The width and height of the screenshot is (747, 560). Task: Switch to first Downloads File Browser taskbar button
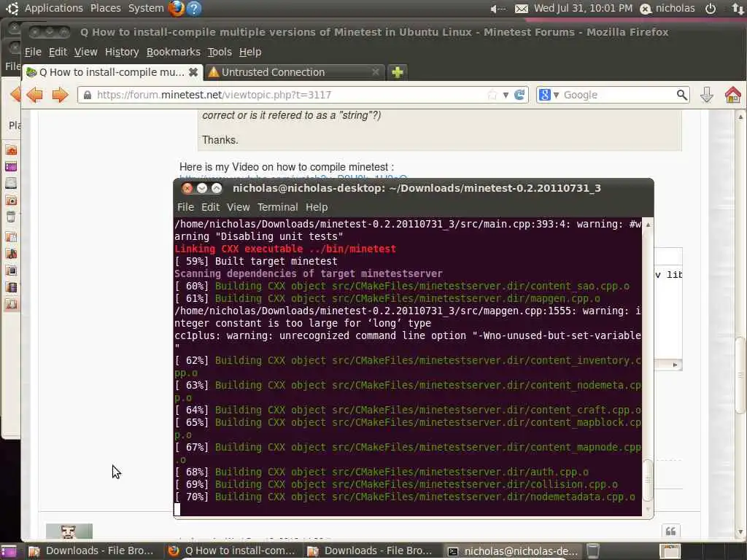(91, 551)
